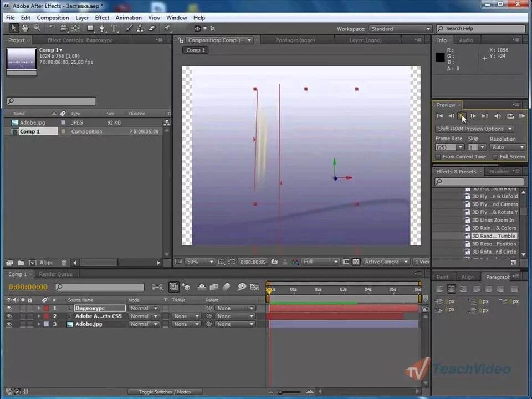Jump to last frame in Preview

(x=485, y=116)
